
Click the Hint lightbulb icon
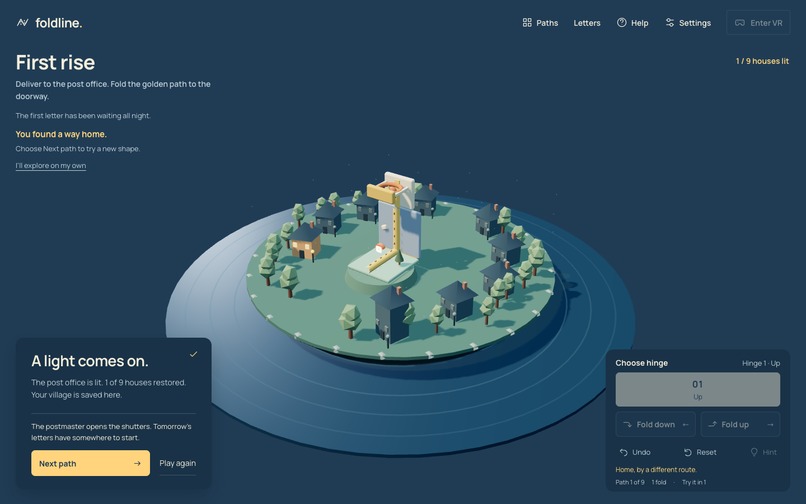pos(754,452)
